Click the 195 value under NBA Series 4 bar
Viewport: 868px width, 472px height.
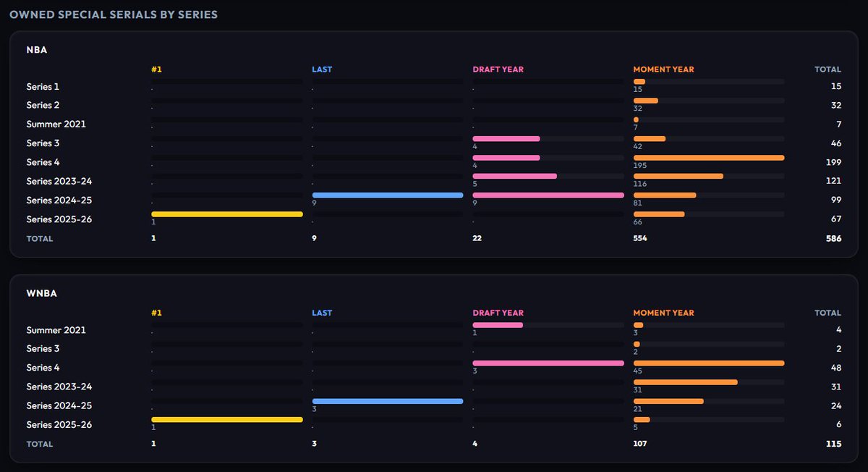[640, 166]
